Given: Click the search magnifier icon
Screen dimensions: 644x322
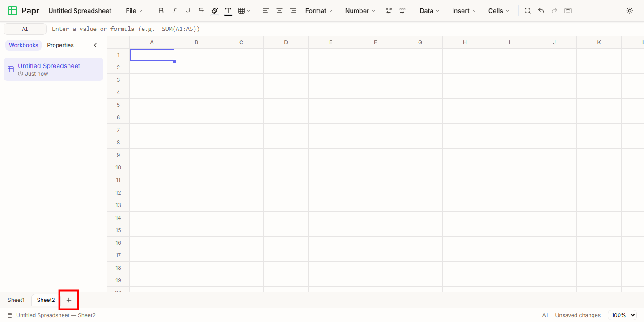Looking at the screenshot, I should (528, 11).
